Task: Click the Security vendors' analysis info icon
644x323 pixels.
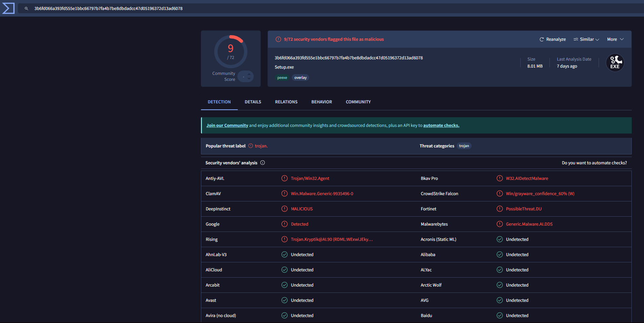Action: pyautogui.click(x=263, y=163)
